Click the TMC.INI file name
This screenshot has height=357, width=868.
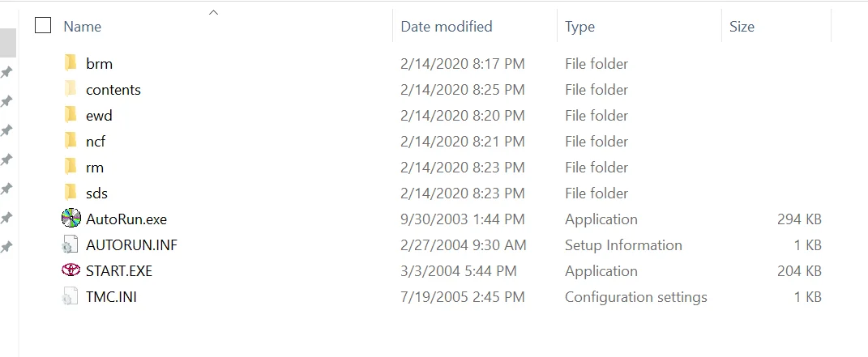[111, 297]
